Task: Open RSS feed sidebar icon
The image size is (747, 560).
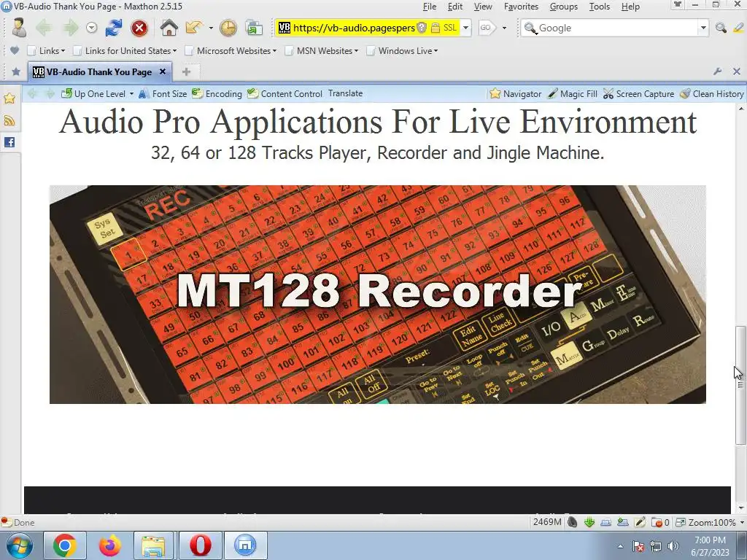Action: (9, 121)
